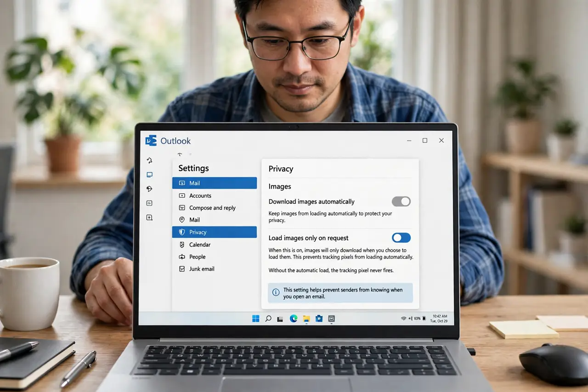Screen dimensions: 588x392
Task: Click the icon beside Calendar
Action: coord(182,245)
